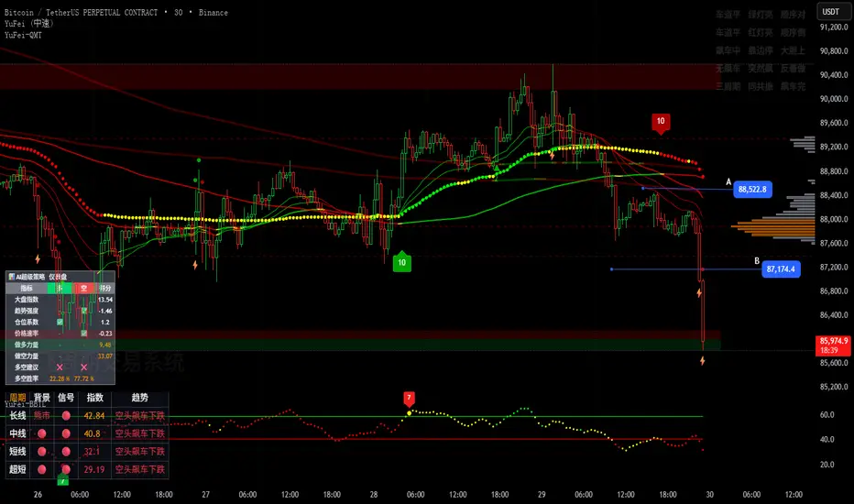Click the 多空建议 X under the short column

click(84, 367)
